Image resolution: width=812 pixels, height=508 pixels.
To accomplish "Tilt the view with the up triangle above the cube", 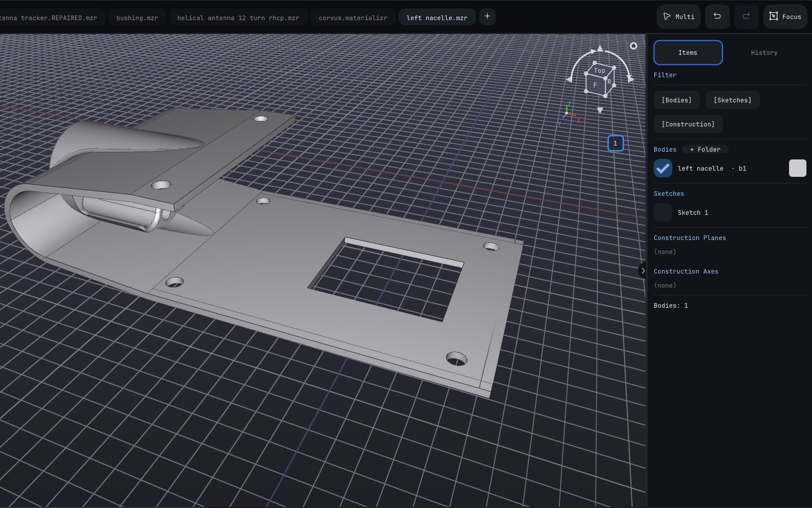I will pyautogui.click(x=600, y=49).
